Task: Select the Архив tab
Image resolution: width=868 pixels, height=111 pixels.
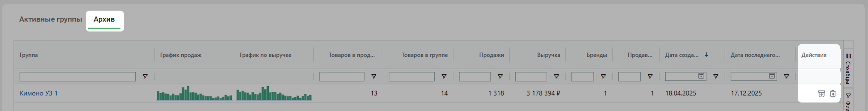Action: 104,19
